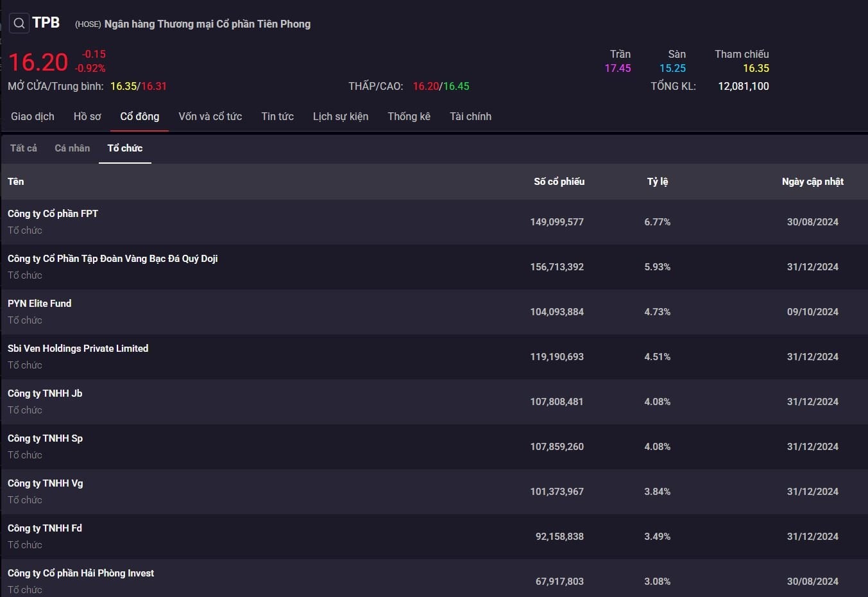Open the Hồ sơ tab
Viewport: 868px width, 597px height.
(x=87, y=116)
